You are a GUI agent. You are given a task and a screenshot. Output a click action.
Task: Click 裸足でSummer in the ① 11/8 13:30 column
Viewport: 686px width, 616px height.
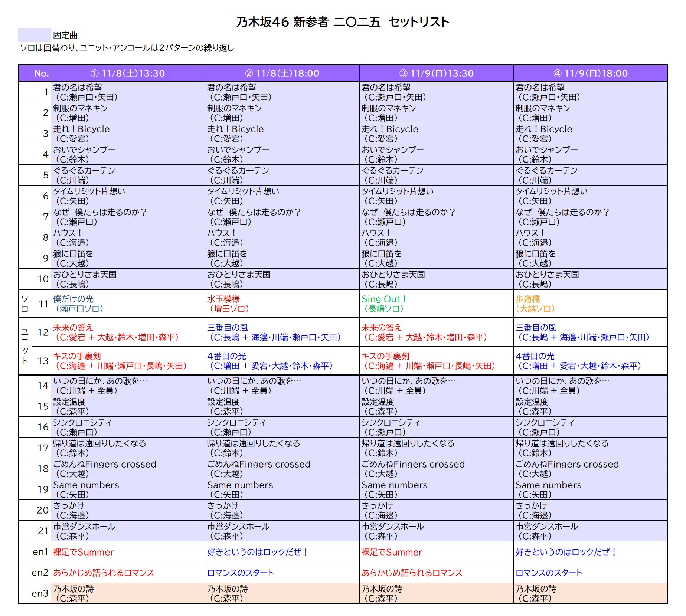click(x=128, y=552)
